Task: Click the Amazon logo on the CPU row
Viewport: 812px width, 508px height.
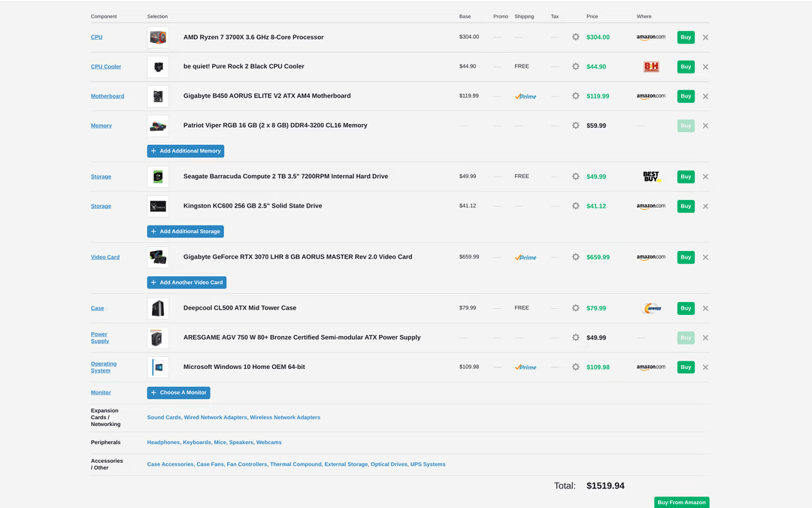Action: pyautogui.click(x=651, y=38)
